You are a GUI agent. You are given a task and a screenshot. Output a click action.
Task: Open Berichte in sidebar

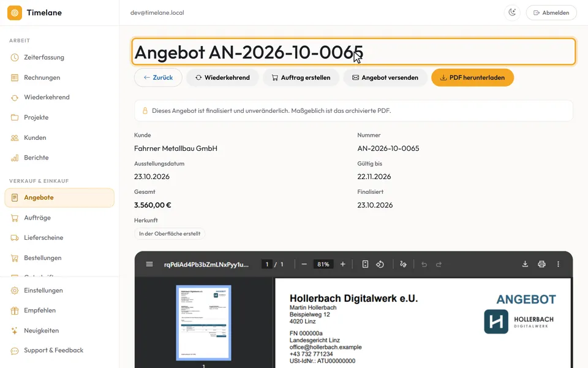click(x=59, y=158)
